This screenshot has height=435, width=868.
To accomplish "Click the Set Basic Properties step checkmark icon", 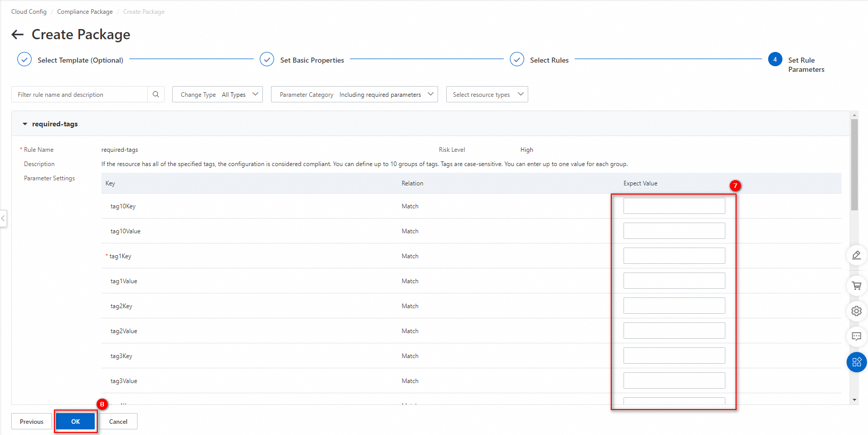I will [267, 60].
